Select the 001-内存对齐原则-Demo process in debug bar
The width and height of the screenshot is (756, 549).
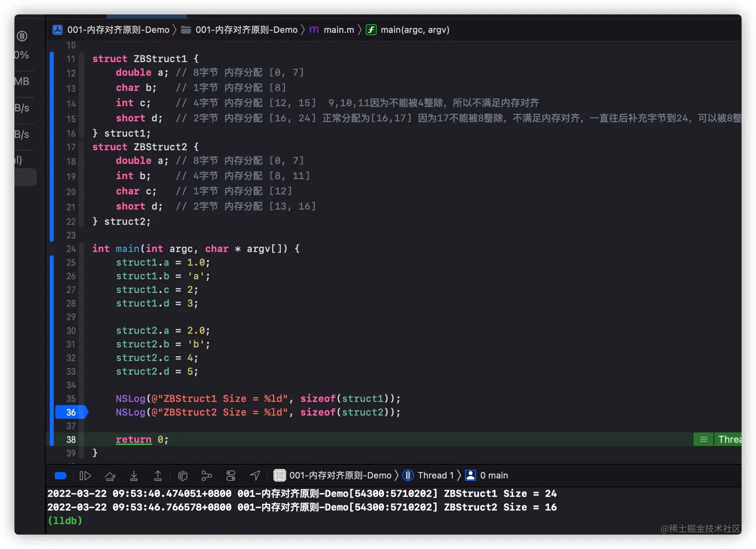(332, 475)
